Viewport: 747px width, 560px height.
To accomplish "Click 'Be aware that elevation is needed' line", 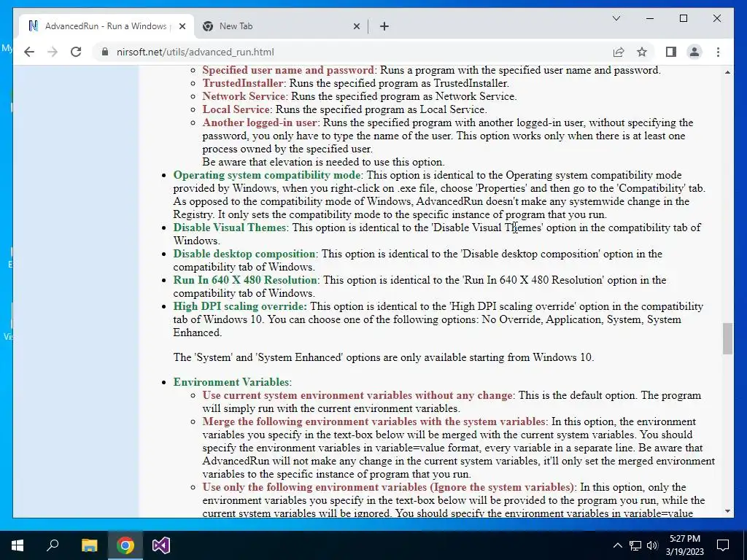I will (323, 162).
